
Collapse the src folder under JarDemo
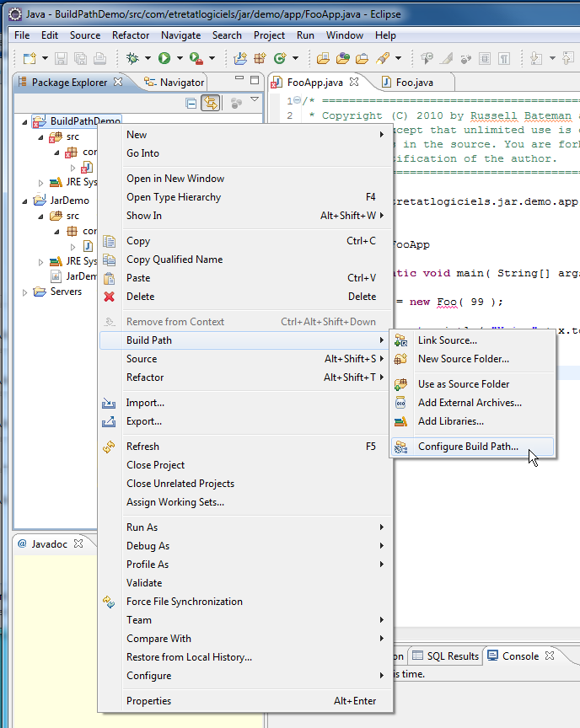point(40,217)
